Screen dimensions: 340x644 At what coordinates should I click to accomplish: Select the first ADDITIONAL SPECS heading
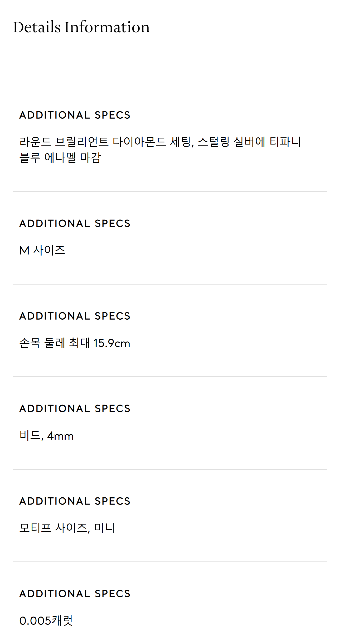[75, 115]
